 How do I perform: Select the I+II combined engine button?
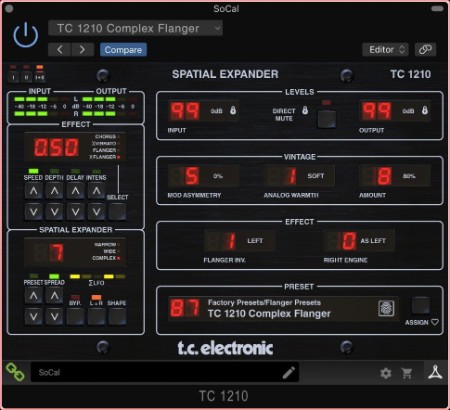point(40,77)
